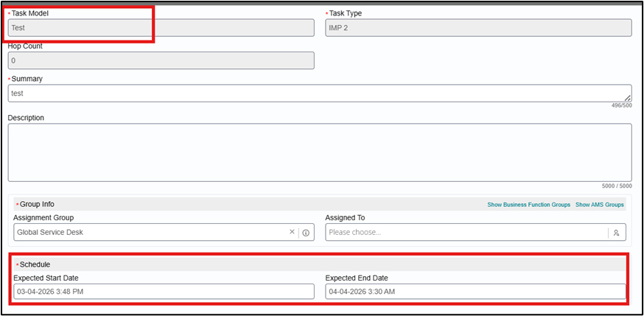This screenshot has height=316, width=644.
Task: Click the Schedule section header
Action: click(320, 264)
